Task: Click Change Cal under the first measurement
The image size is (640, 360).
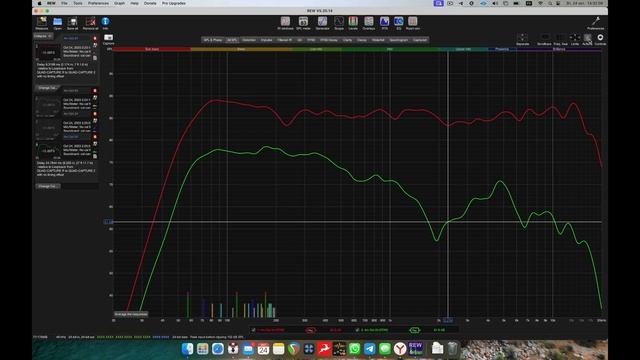Action: click(x=47, y=88)
